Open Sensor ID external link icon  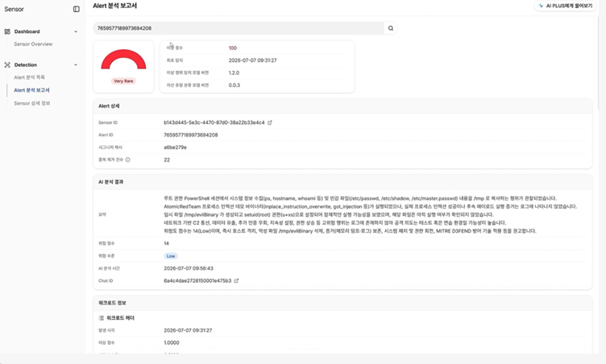point(270,122)
